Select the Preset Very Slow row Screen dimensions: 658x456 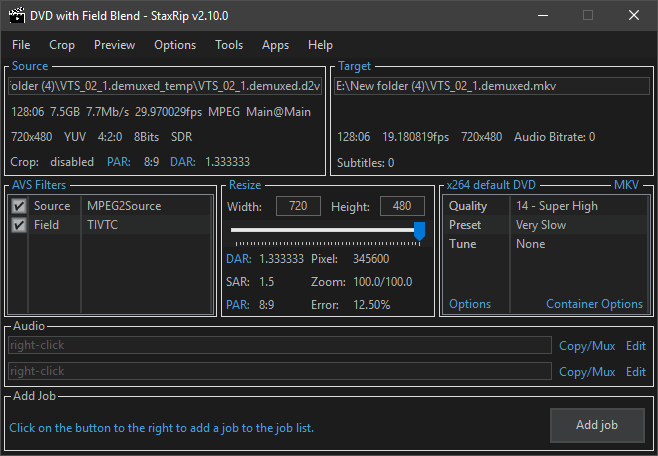pyautogui.click(x=545, y=225)
